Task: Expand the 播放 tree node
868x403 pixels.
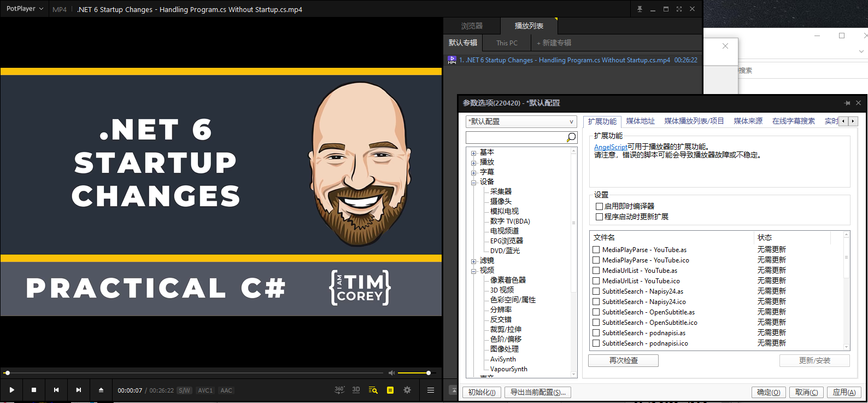Action: [x=473, y=162]
